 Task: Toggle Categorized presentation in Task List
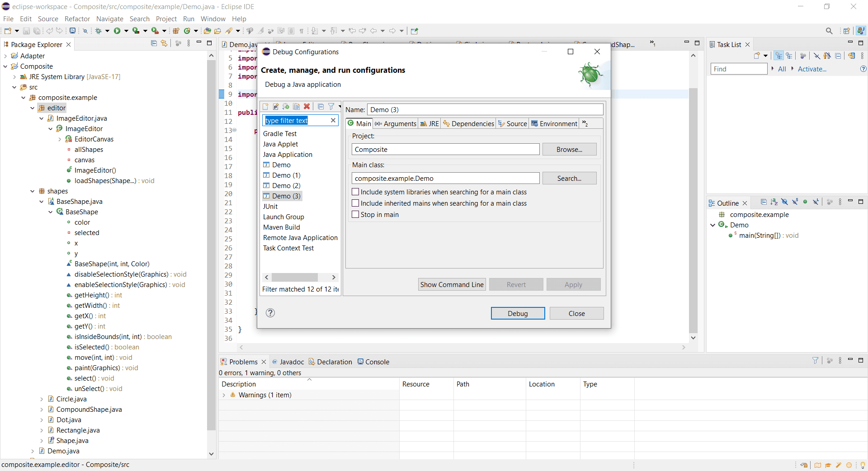(778, 56)
